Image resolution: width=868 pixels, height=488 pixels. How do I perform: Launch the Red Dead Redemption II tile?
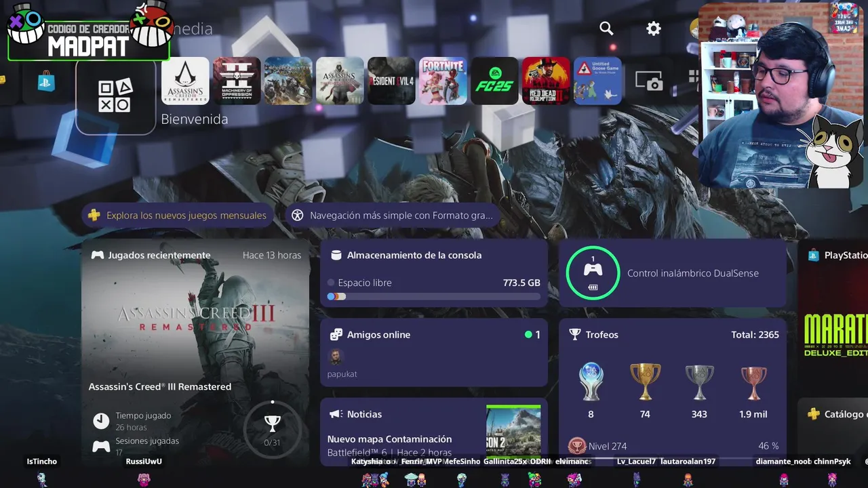tap(546, 81)
